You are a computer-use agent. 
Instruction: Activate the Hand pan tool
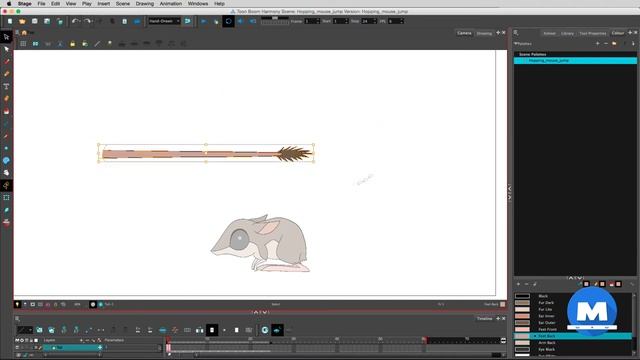point(6,173)
